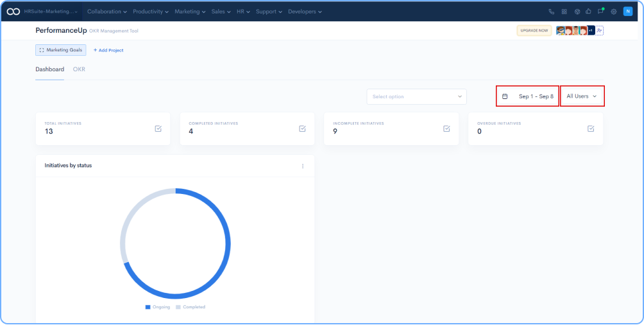Screen dimensions: 644x325
Task: Open the Collaboration menu
Action: click(106, 12)
